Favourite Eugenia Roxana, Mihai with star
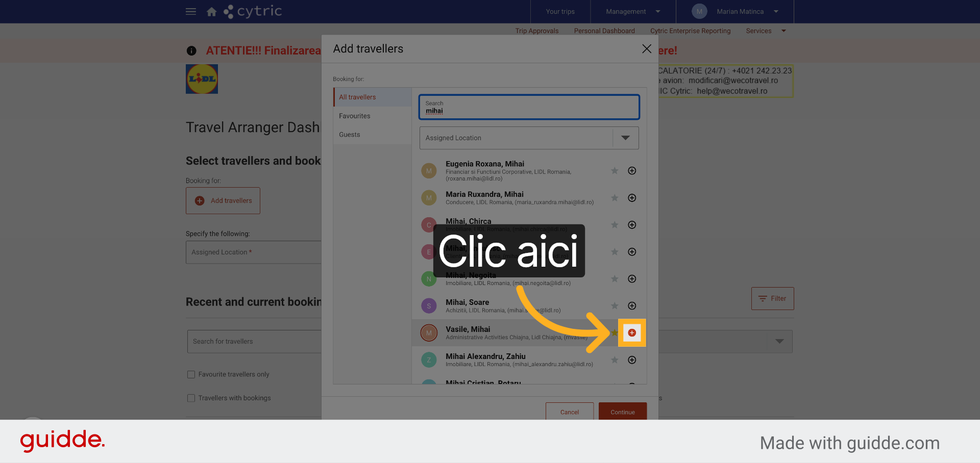This screenshot has height=463, width=980. (x=615, y=171)
